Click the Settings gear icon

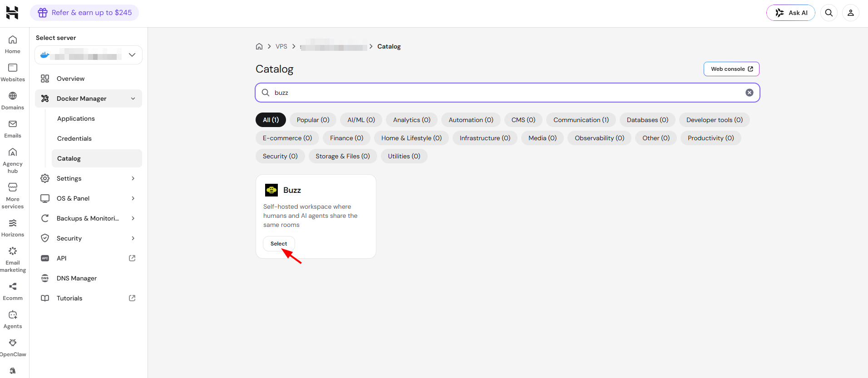(45, 178)
